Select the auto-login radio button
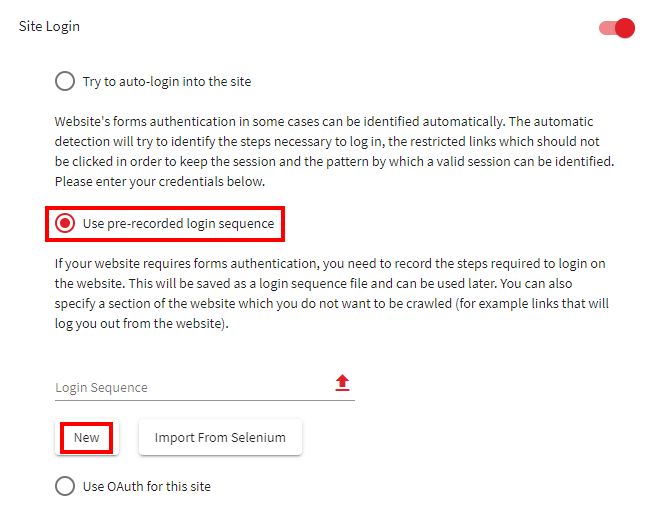Viewport: 670px width, 517px height. point(65,81)
